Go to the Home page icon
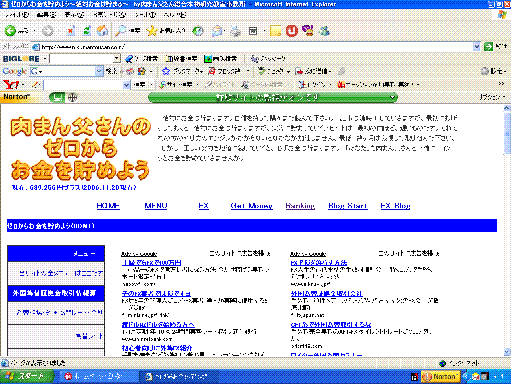The width and height of the screenshot is (512, 385). coord(102,31)
